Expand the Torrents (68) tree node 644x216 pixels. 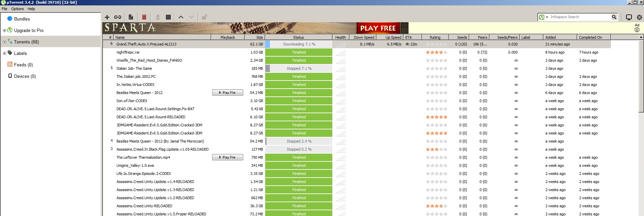tap(4, 42)
